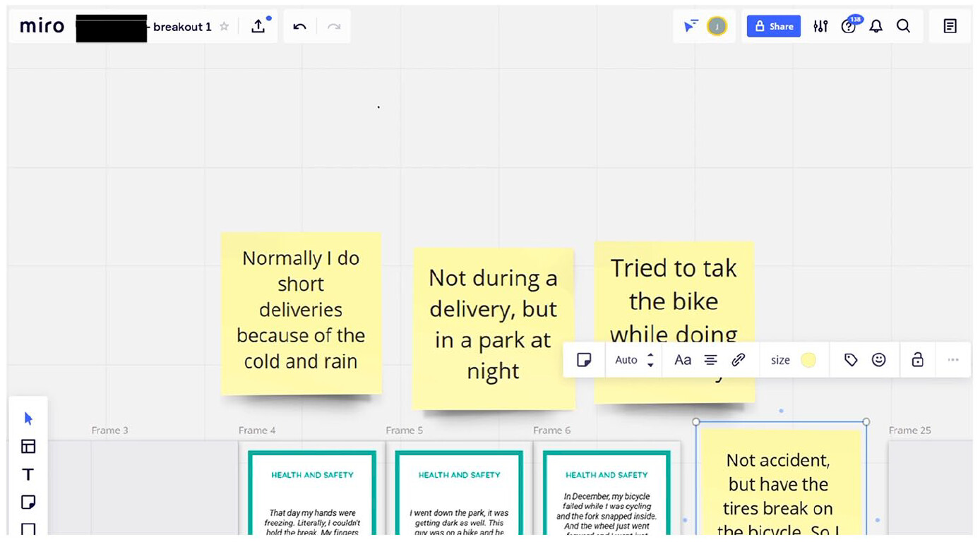Click the miro logo
This screenshot has width=980, height=542.
point(42,26)
